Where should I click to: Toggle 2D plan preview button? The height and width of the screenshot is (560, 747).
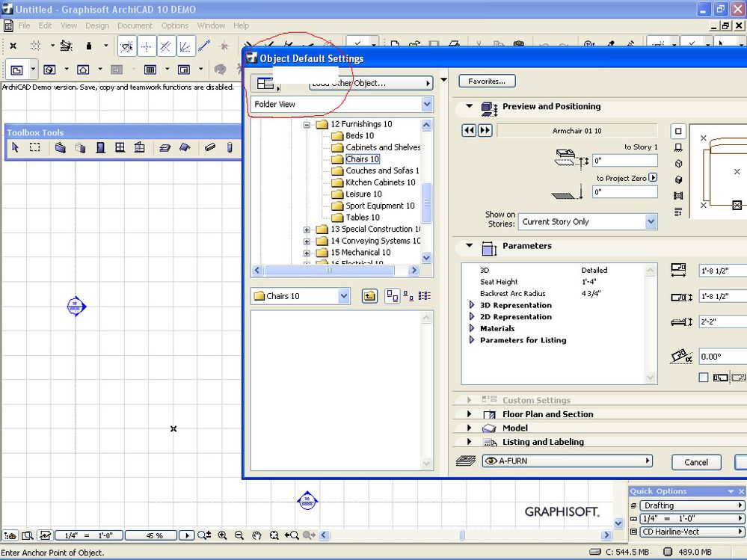678,131
